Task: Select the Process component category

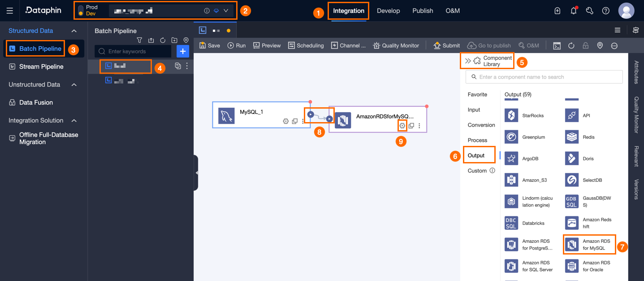Action: (x=477, y=140)
